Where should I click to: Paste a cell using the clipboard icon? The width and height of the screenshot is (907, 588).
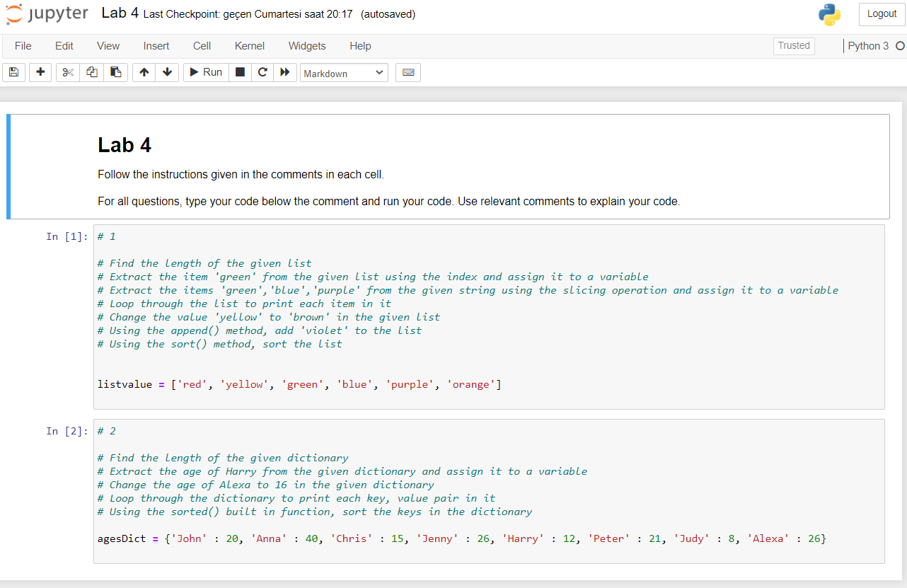click(115, 71)
